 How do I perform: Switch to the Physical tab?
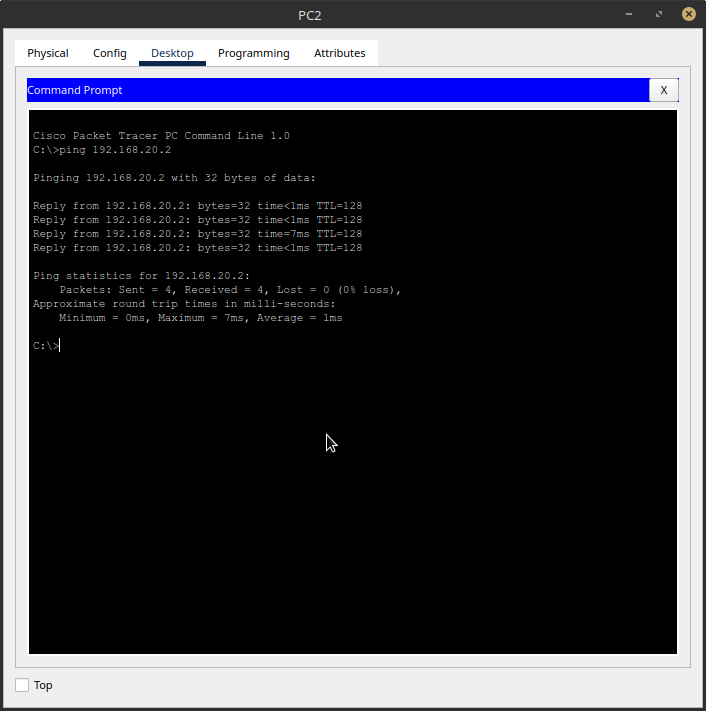(48, 53)
